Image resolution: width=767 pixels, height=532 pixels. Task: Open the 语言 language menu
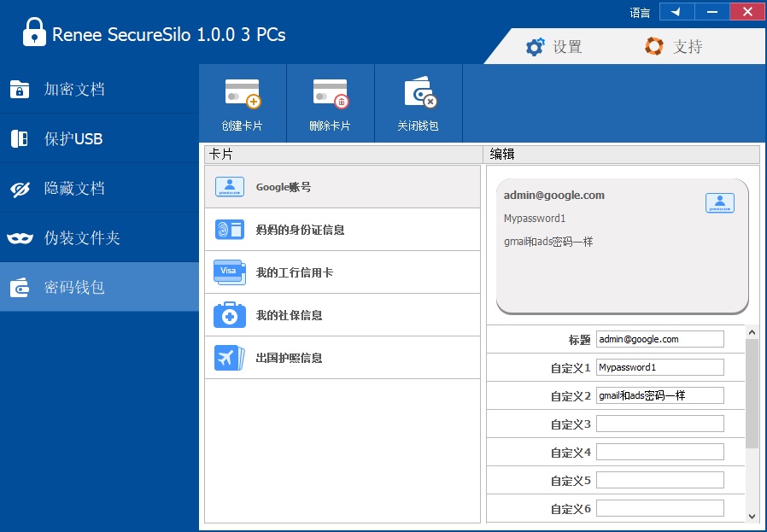pyautogui.click(x=640, y=13)
